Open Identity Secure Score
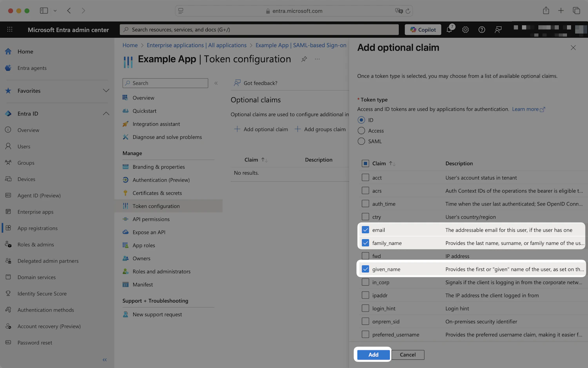The height and width of the screenshot is (368, 588). click(x=42, y=293)
